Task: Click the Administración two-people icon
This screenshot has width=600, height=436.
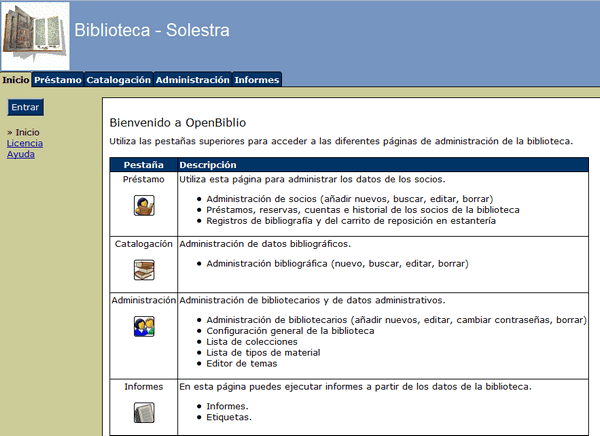Action: 144,327
